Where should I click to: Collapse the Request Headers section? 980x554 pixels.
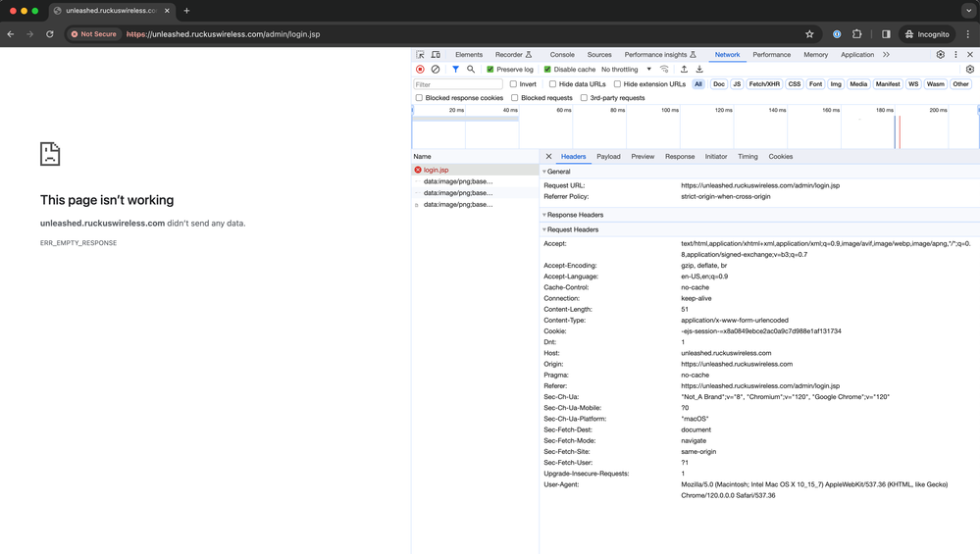[572, 229]
